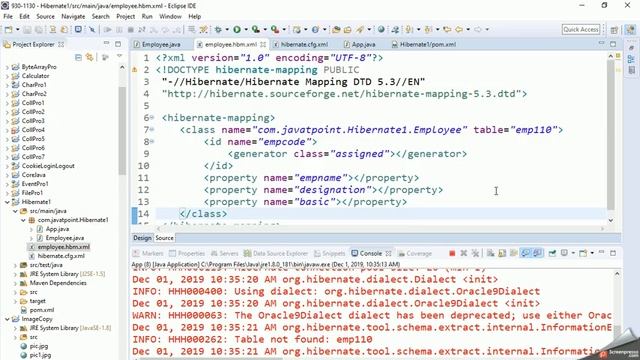
Task: Click Collapse All in Project Explorer
Action: pyautogui.click(x=78, y=58)
